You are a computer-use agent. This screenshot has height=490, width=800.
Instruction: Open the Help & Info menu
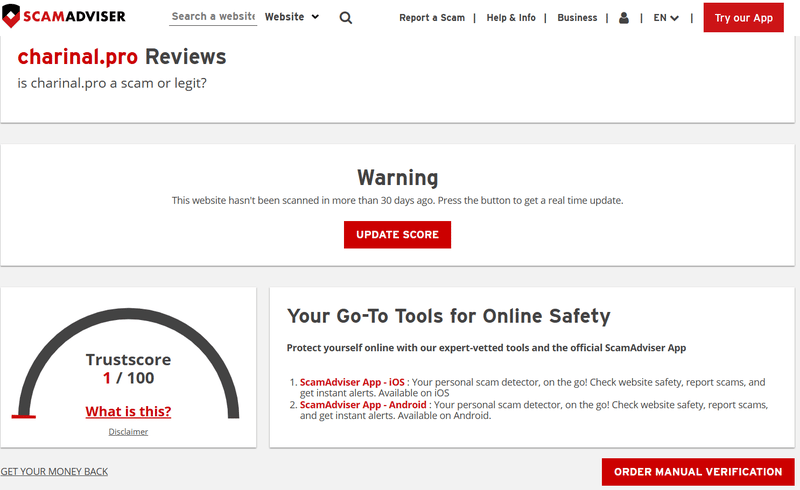click(511, 18)
